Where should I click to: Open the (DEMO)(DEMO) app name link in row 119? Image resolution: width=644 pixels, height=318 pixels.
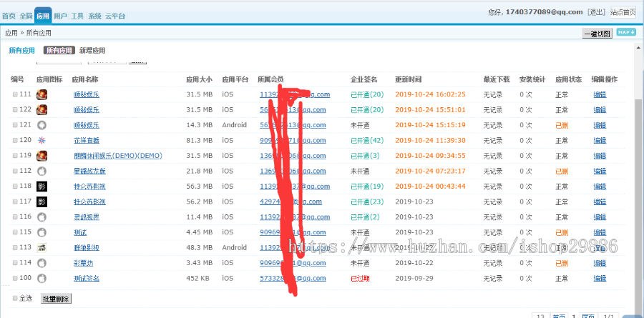point(118,156)
